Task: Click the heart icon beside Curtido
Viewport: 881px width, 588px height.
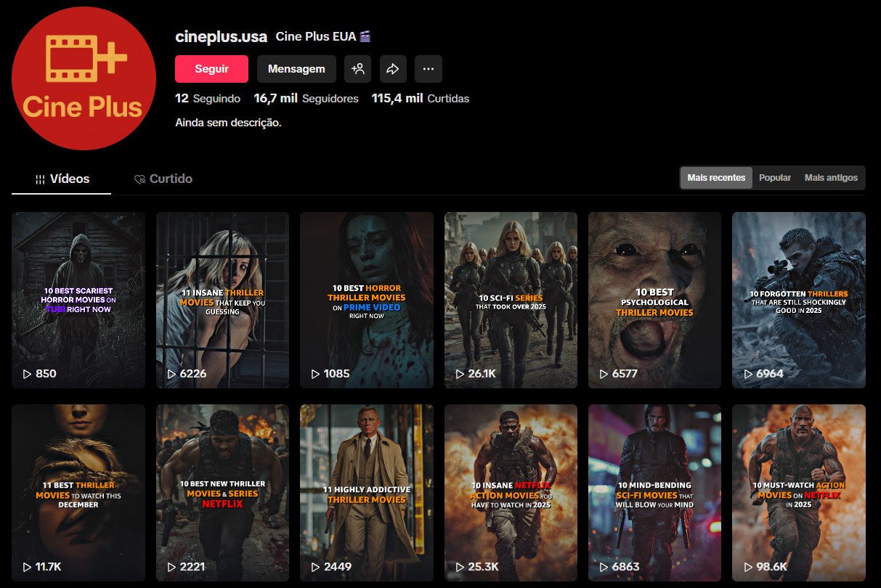Action: coord(138,179)
